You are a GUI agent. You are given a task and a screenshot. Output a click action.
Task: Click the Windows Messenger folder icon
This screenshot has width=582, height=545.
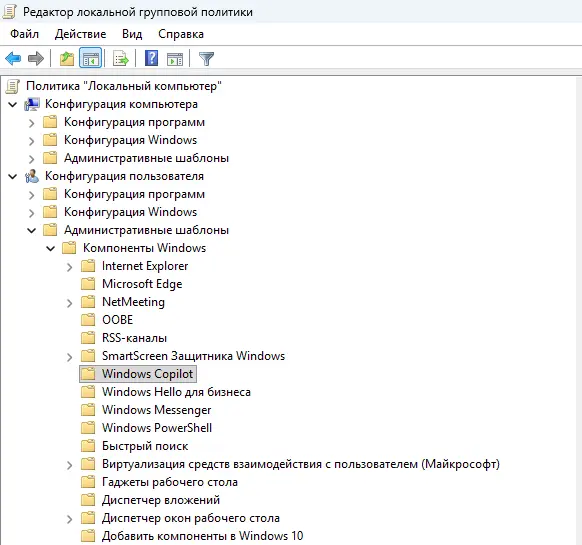click(x=88, y=410)
